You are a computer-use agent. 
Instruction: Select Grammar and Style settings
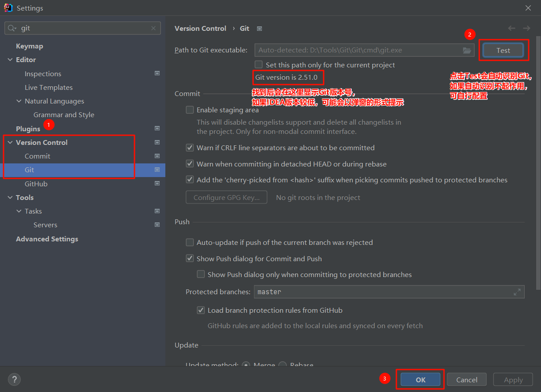[x=64, y=115]
